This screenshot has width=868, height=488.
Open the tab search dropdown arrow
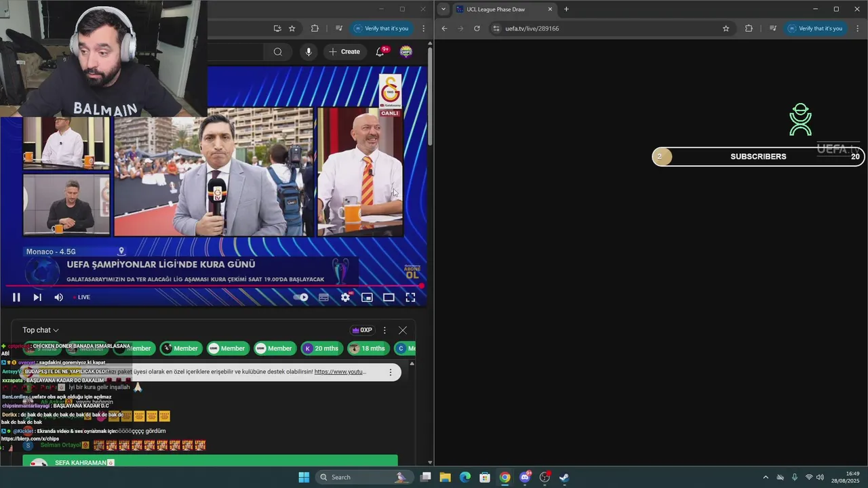click(x=443, y=9)
